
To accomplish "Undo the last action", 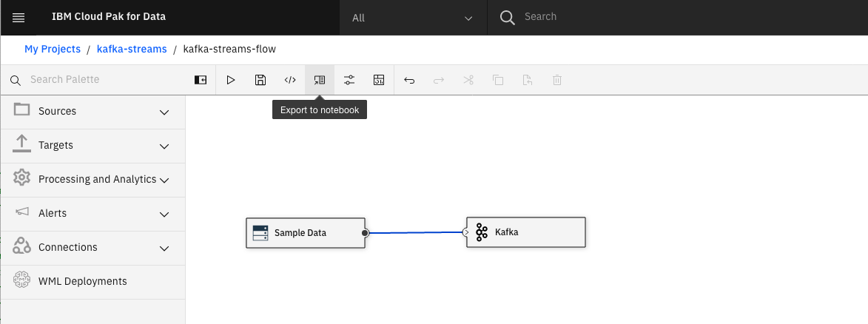I will click(x=409, y=81).
